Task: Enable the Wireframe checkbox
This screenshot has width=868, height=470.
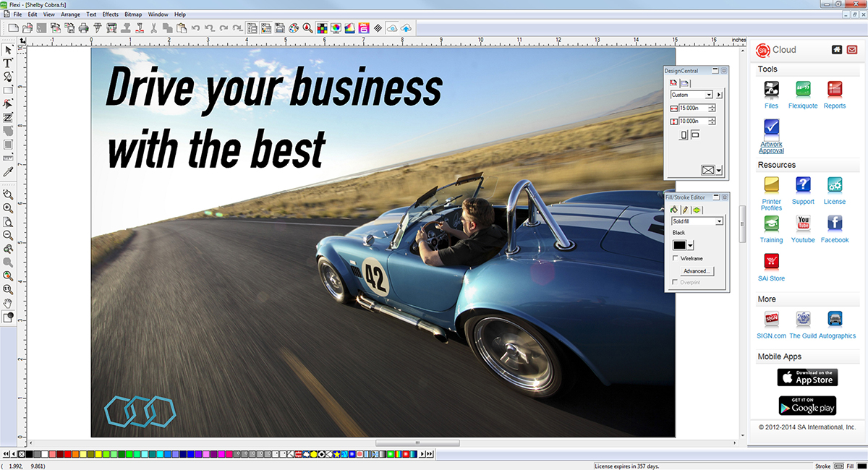Action: (x=676, y=258)
